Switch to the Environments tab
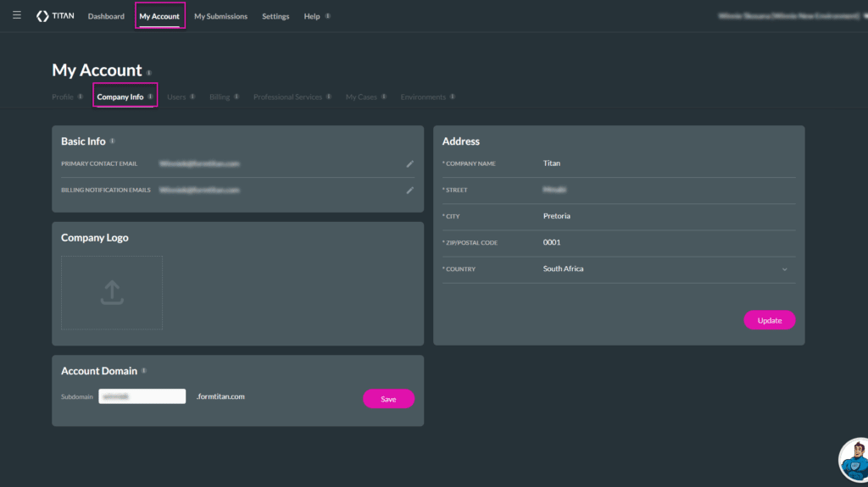The width and height of the screenshot is (868, 487). 423,97
